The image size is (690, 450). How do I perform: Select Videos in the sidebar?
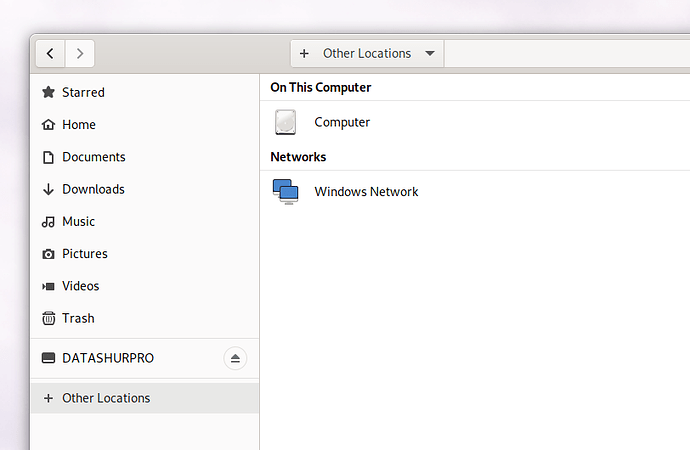[145, 286]
